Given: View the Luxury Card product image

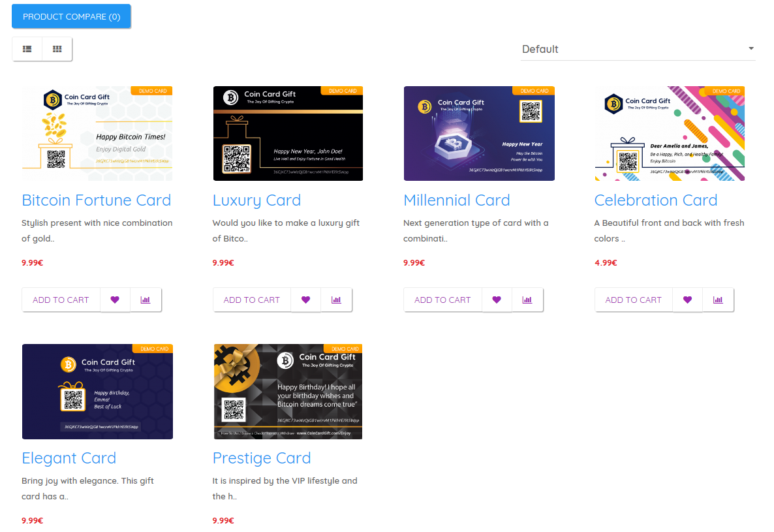Looking at the screenshot, I should pyautogui.click(x=288, y=134).
